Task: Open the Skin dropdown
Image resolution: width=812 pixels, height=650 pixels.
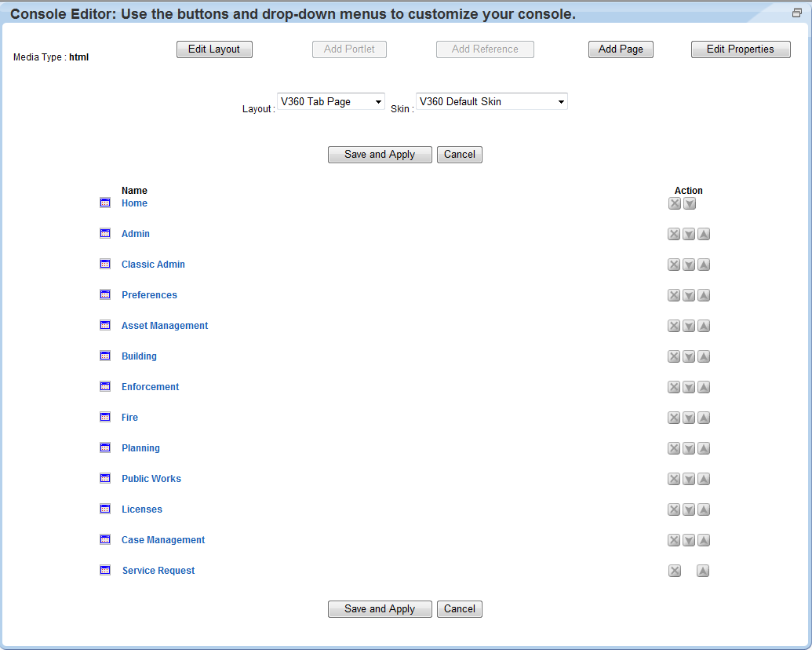Action: point(491,102)
